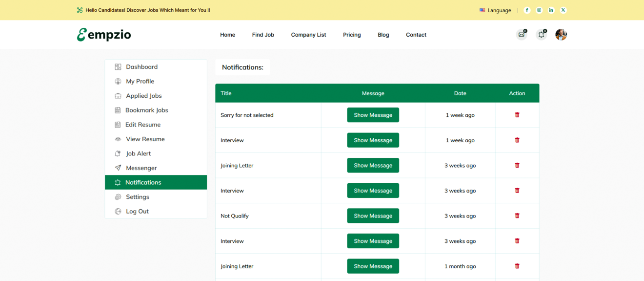Click the user avatar in header

click(561, 35)
